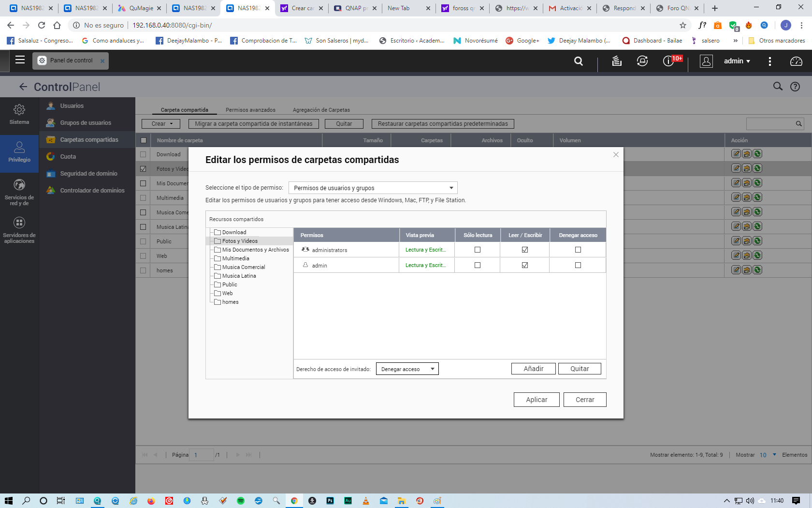Click the Añadir button
The width and height of the screenshot is (812, 508).
pyautogui.click(x=533, y=369)
